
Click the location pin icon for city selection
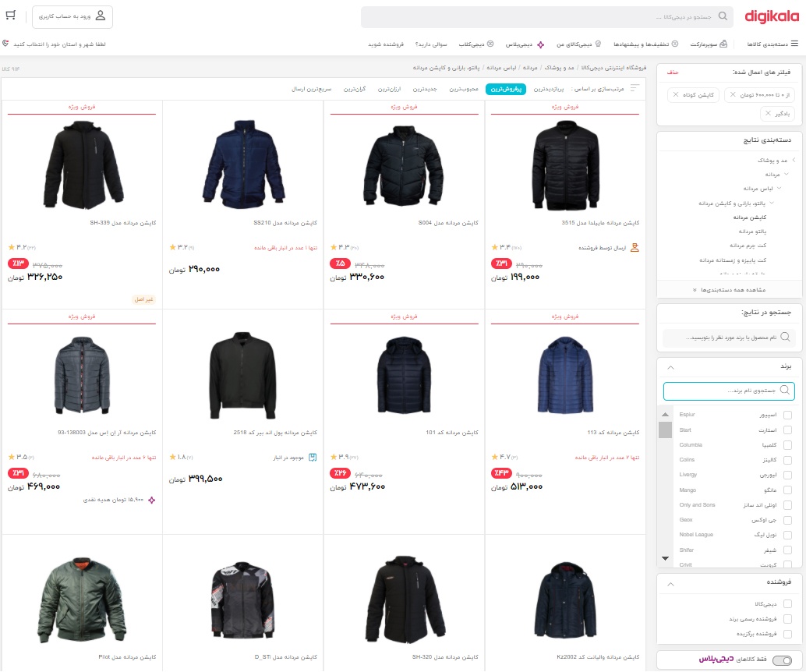[6, 44]
